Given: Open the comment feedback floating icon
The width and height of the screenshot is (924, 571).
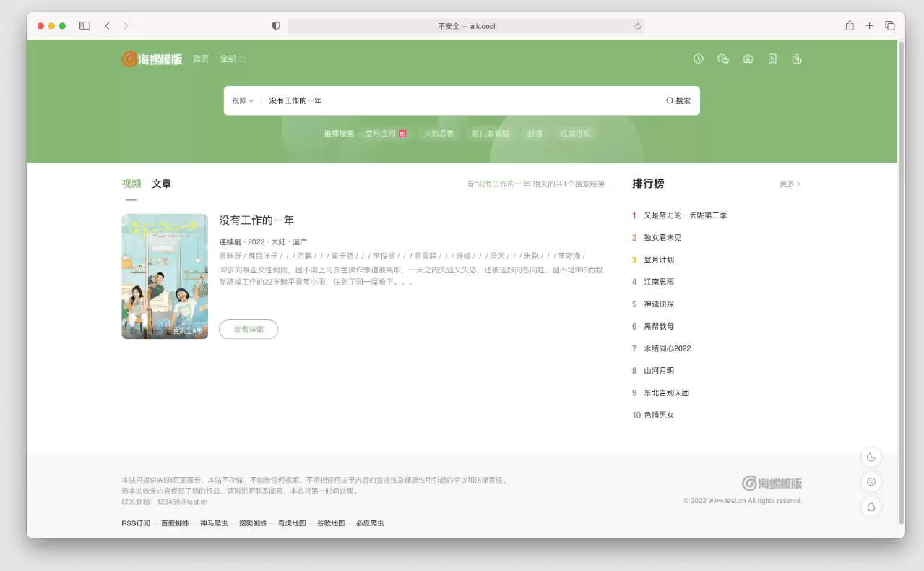Looking at the screenshot, I should pos(871,482).
